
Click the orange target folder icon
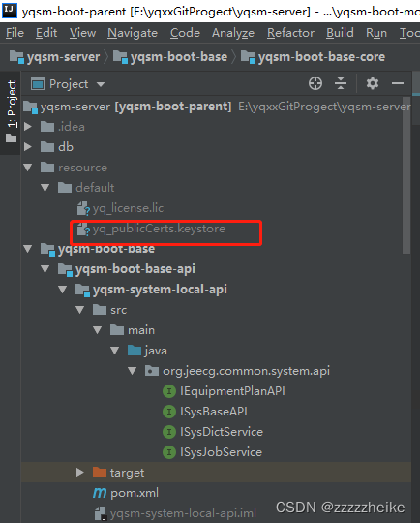(x=100, y=473)
